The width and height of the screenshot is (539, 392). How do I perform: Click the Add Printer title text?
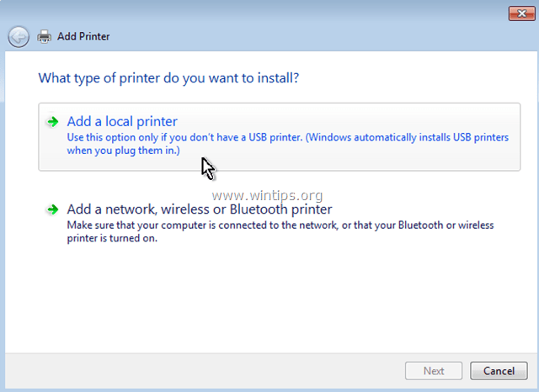[x=83, y=36]
